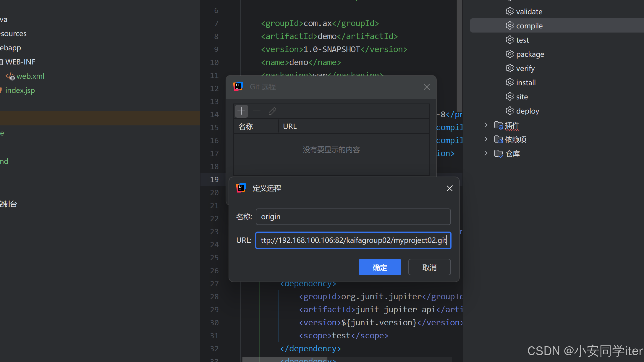This screenshot has width=644, height=362.
Task: Close the 定义远程 dialog
Action: (449, 188)
